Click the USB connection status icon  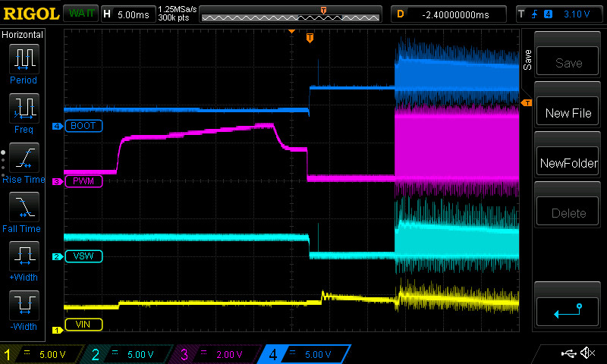(x=568, y=353)
